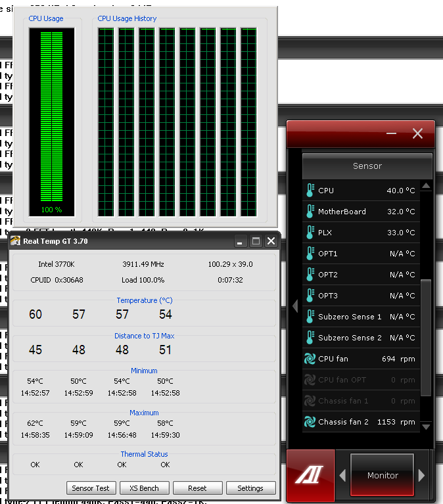Go to previous module left of Monitor

click(x=342, y=475)
